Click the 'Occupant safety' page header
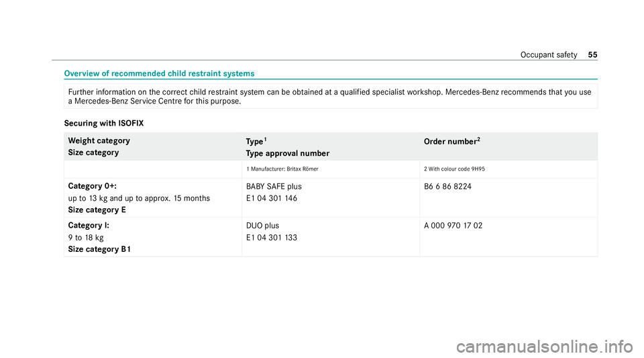Image resolution: width=644 pixels, height=358 pixels. tap(551, 54)
